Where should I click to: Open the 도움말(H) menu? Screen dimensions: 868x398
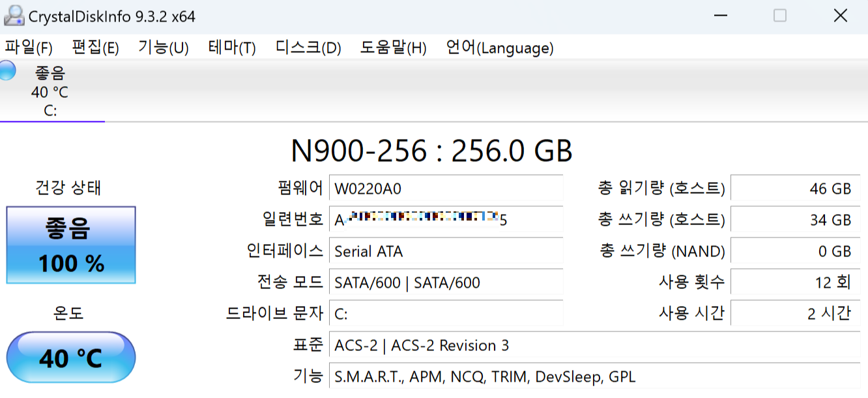click(393, 48)
